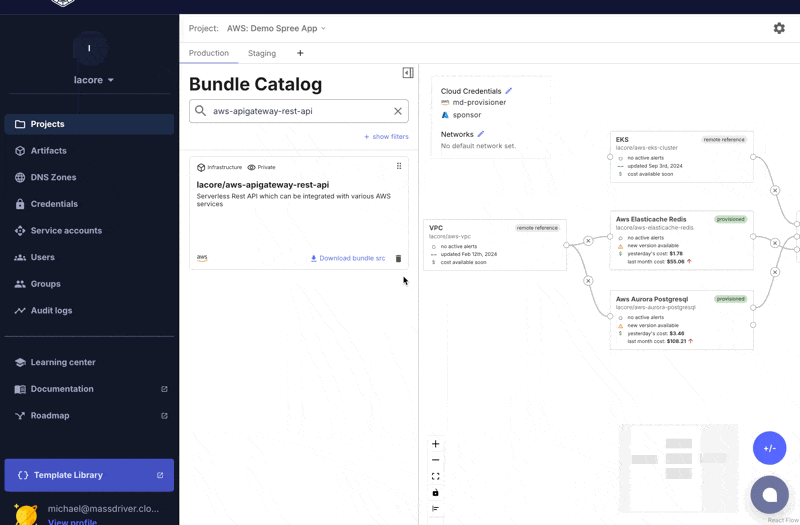Delete the aws-apigateway-rest-api bundle
This screenshot has width=800, height=525.
tap(398, 259)
